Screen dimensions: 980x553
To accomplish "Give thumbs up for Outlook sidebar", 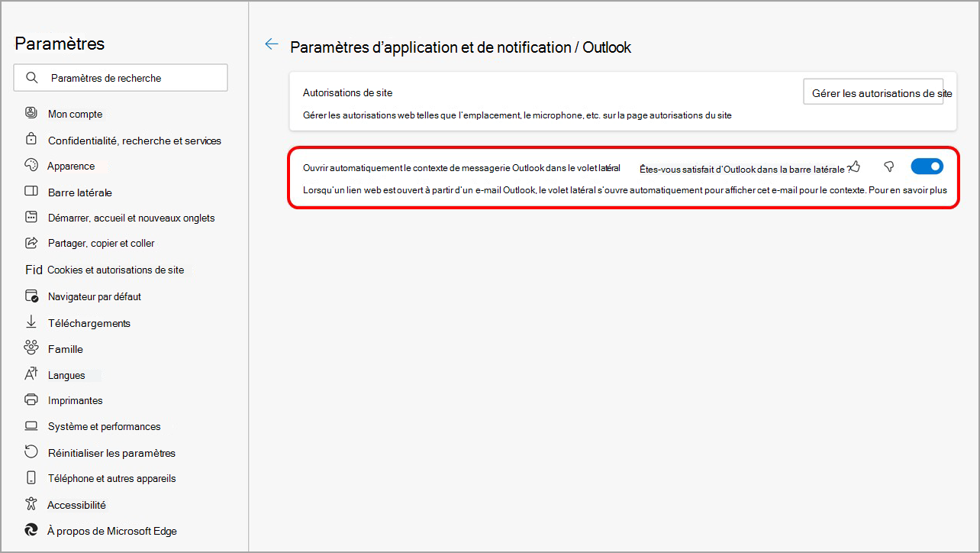I will [x=855, y=166].
